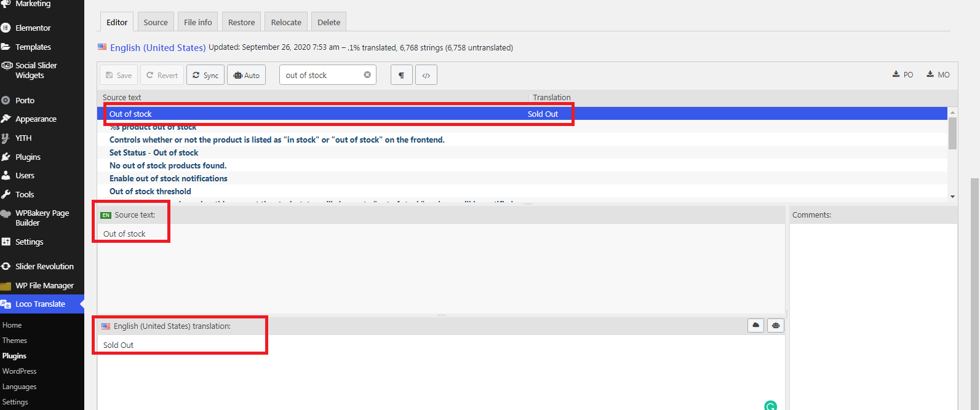Click the Translation column header
The image size is (980, 410).
pos(552,97)
